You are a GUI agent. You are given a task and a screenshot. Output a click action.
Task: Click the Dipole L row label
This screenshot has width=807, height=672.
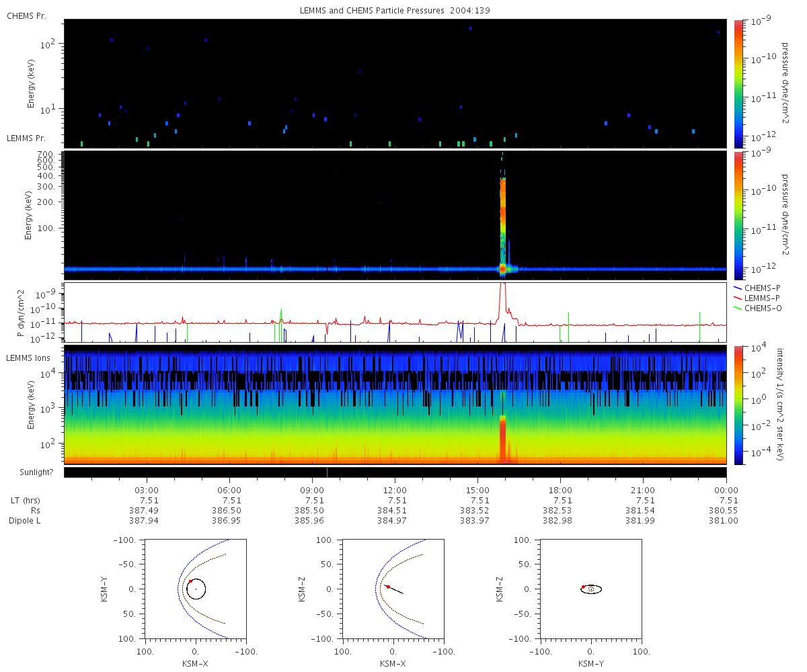tap(25, 521)
